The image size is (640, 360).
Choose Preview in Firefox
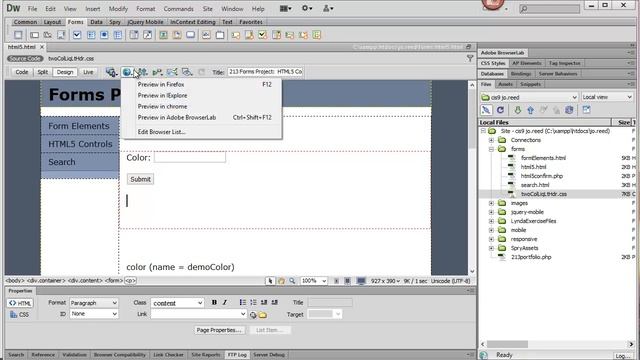[202, 84]
